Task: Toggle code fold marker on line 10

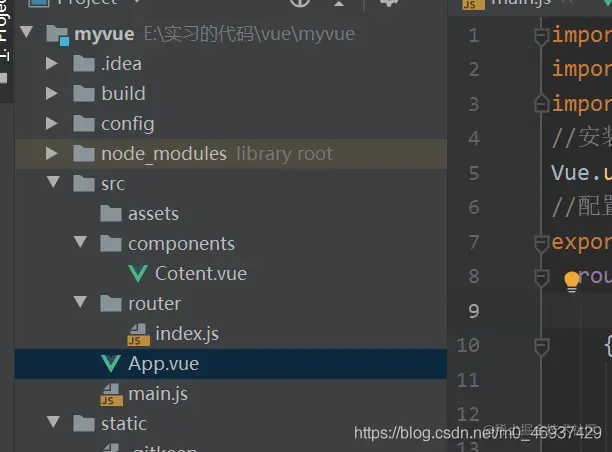Action: [541, 347]
